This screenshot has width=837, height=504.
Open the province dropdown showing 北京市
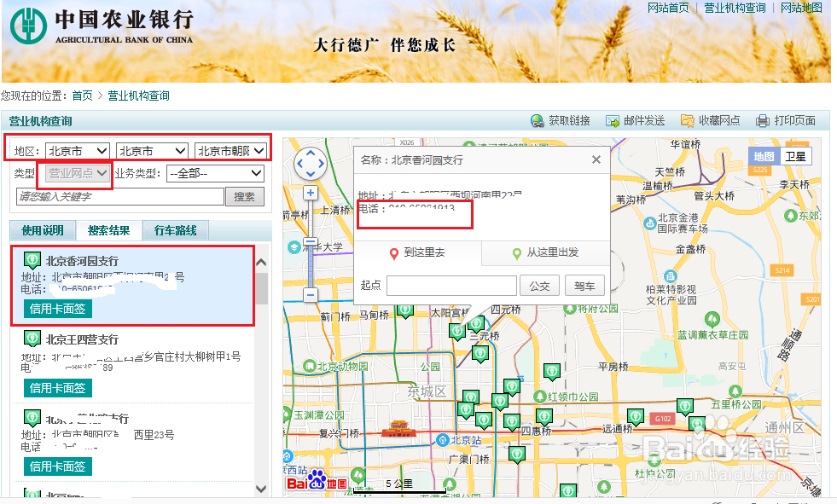(78, 151)
